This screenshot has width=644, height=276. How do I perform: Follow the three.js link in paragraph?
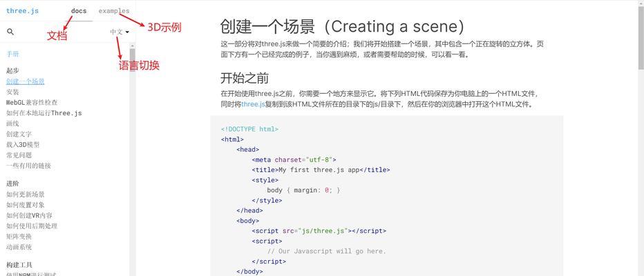(x=253, y=104)
